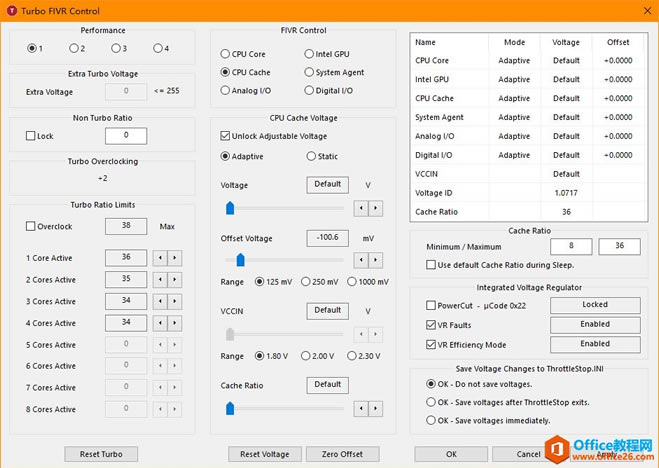Decrease the 1 Core Active ratio arrow
The width and height of the screenshot is (659, 468).
pyautogui.click(x=160, y=258)
